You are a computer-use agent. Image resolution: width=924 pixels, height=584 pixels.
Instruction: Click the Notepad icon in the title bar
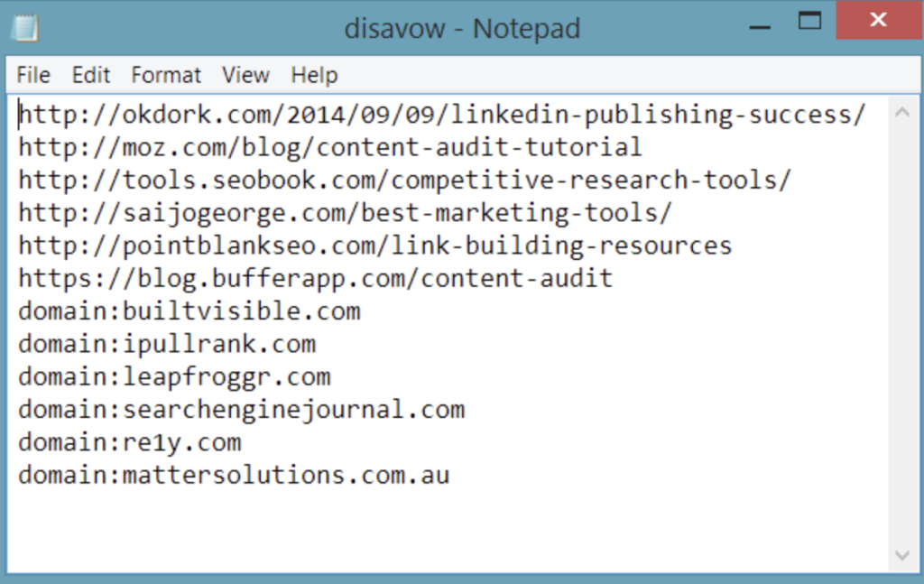[25, 28]
